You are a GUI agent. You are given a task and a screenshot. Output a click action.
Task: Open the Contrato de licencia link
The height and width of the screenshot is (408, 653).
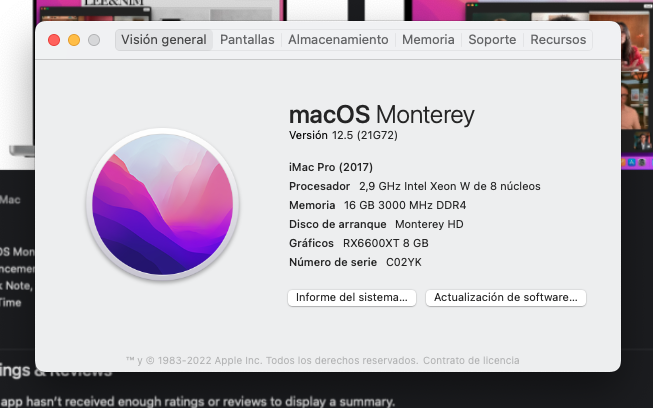pos(471,361)
